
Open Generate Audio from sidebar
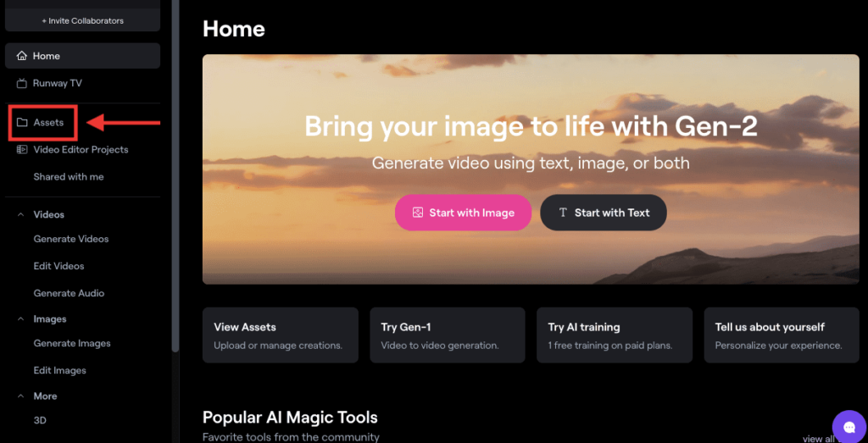click(x=69, y=293)
